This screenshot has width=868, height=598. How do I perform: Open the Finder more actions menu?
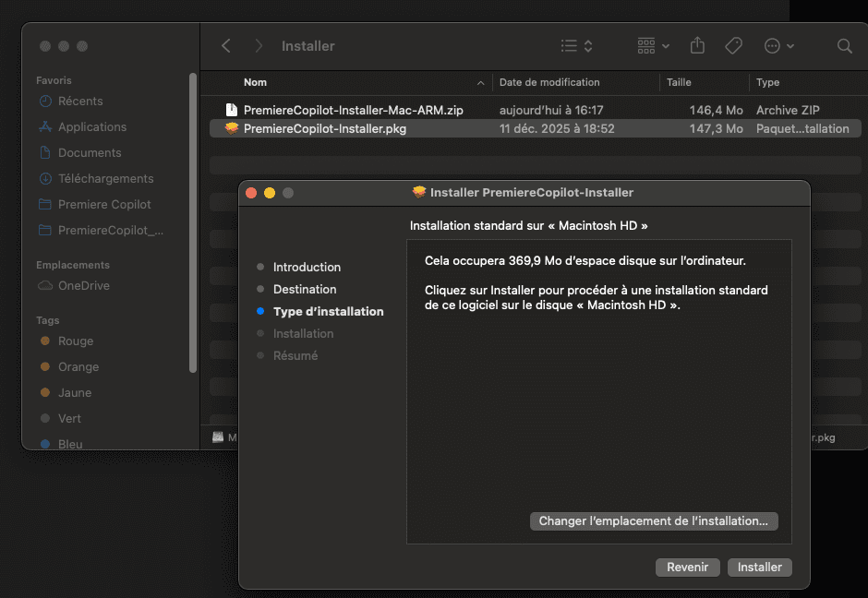(x=778, y=46)
